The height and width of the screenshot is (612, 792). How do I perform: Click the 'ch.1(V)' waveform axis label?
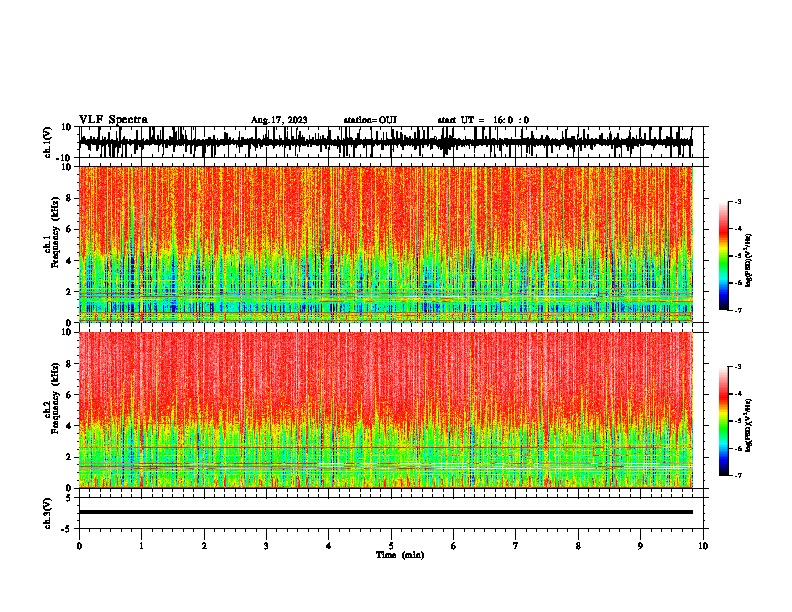tap(49, 142)
